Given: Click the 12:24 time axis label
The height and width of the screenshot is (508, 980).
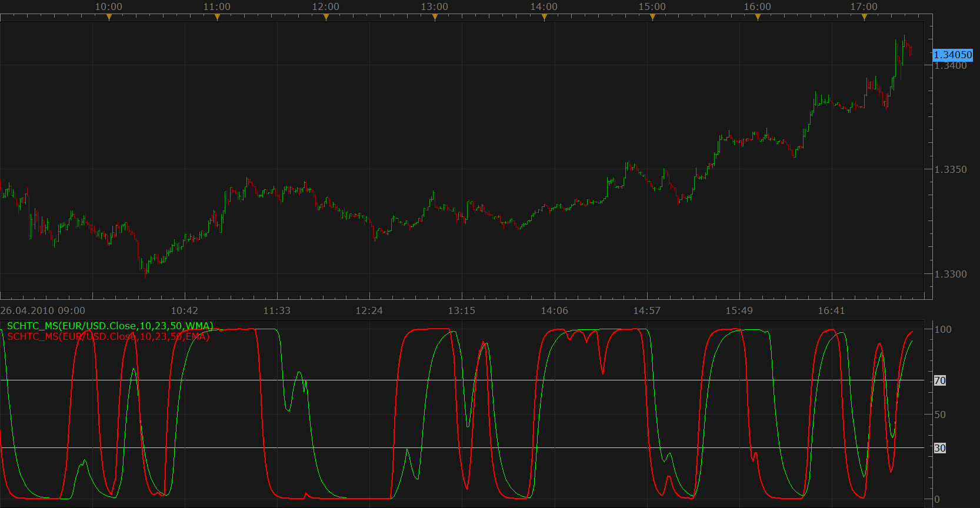Looking at the screenshot, I should click(x=369, y=310).
